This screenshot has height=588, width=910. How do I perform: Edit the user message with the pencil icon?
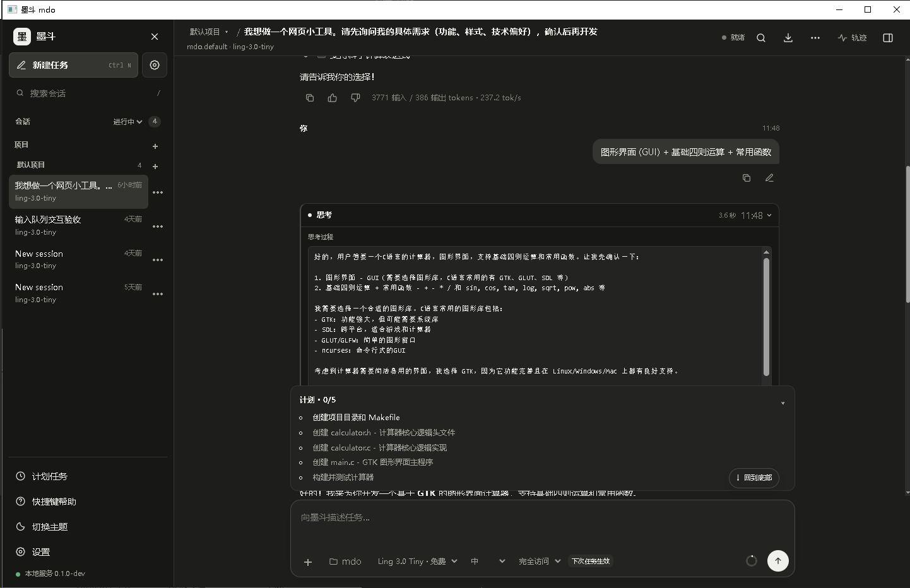tap(769, 178)
